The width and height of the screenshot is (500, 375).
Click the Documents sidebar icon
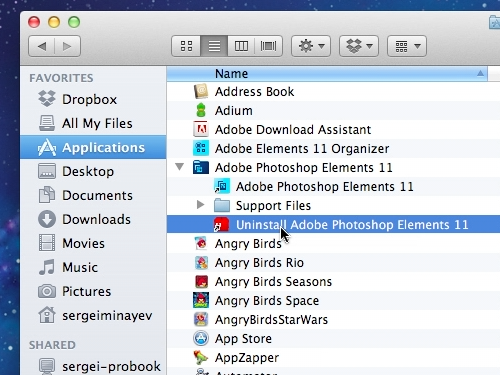click(47, 195)
